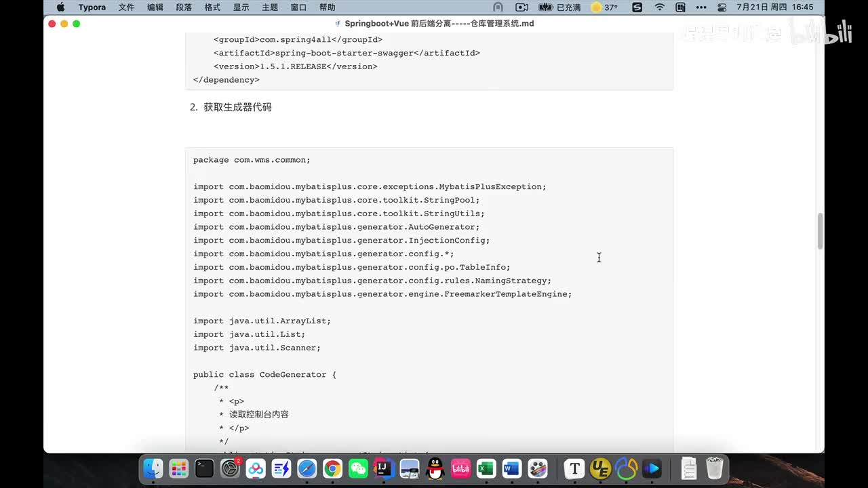
Task: Open the 显示 (View) menu
Action: pos(241,7)
